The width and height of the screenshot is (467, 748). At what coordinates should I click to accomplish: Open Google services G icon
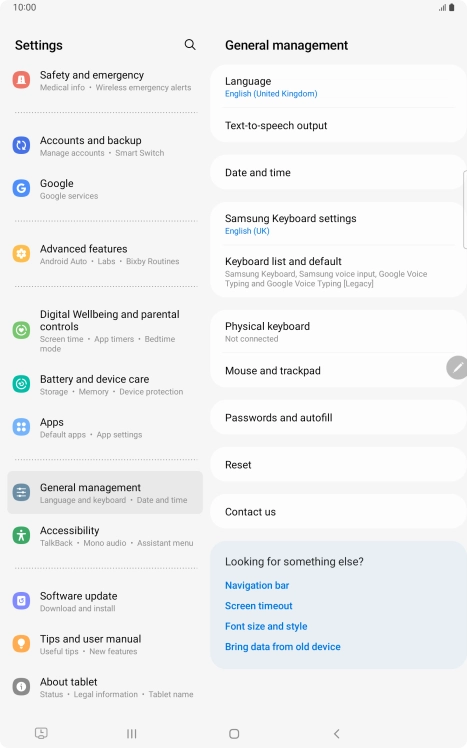tap(21, 188)
